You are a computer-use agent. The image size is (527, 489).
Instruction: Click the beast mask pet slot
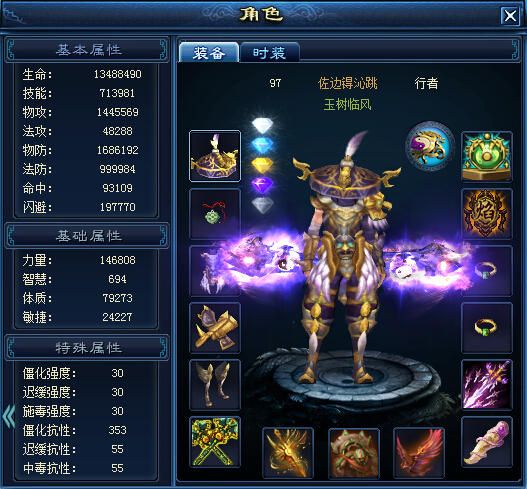point(354,453)
